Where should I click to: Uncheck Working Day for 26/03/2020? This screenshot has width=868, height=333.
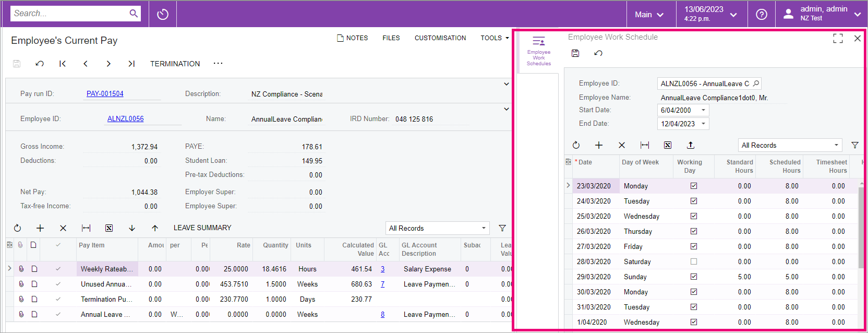694,231
